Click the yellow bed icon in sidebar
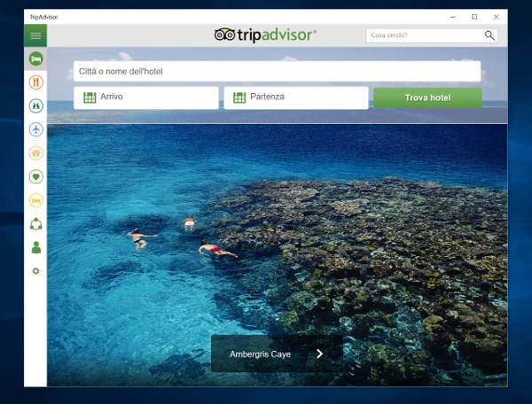The image size is (532, 404). [x=35, y=200]
